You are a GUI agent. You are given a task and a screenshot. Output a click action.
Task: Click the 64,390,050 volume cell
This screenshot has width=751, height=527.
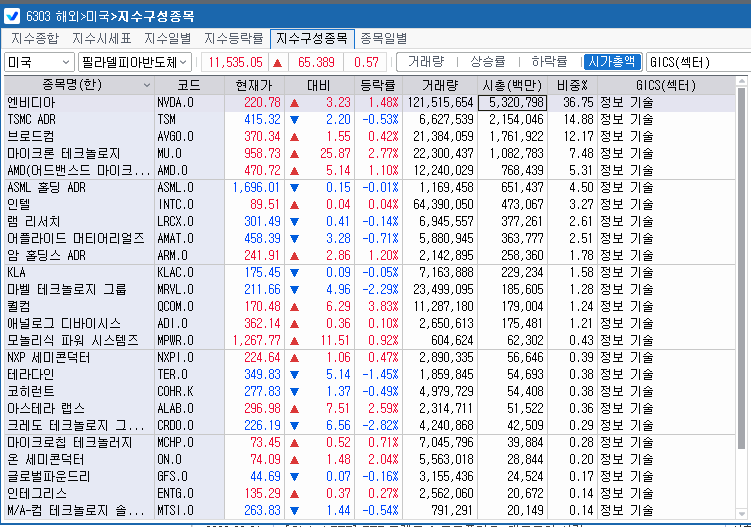coord(441,205)
